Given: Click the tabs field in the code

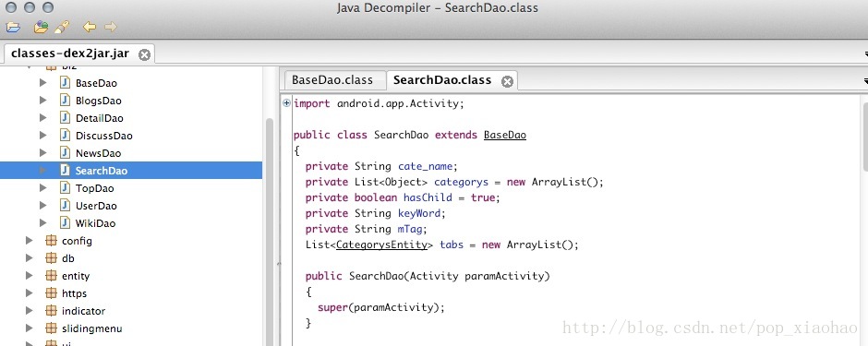Looking at the screenshot, I should [452, 245].
